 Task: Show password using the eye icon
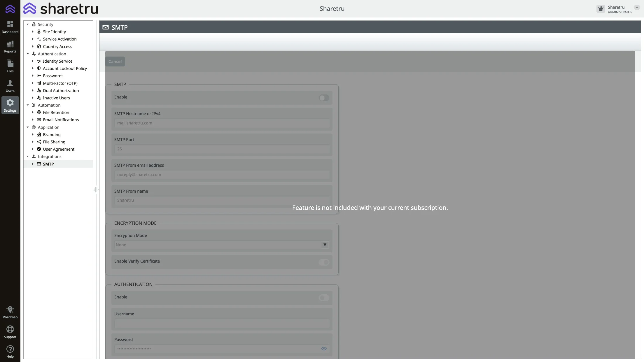pyautogui.click(x=324, y=349)
